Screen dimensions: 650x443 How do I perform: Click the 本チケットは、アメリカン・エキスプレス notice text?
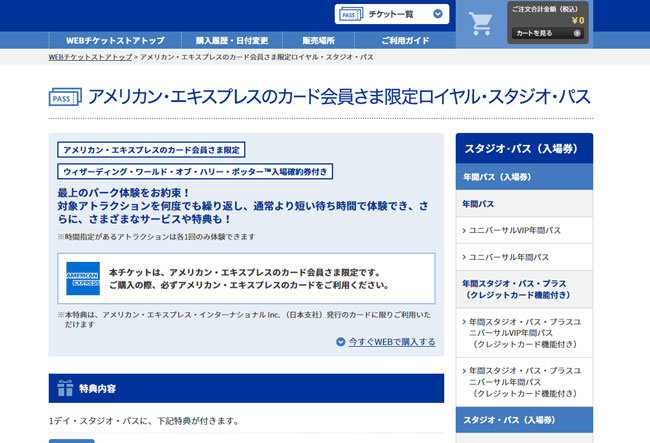tap(249, 278)
